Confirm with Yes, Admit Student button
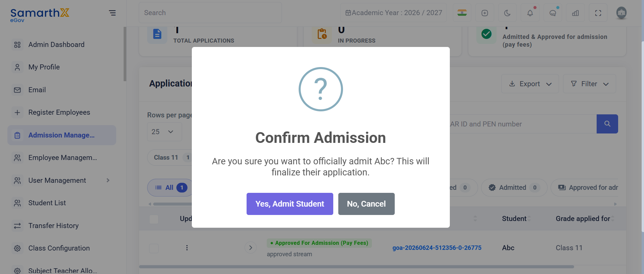The height and width of the screenshot is (274, 644). (290, 204)
